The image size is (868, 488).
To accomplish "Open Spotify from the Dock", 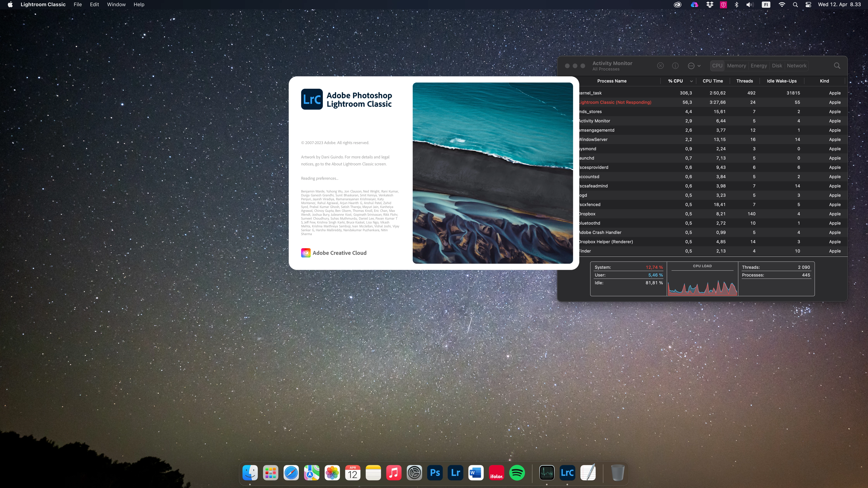I will (517, 473).
